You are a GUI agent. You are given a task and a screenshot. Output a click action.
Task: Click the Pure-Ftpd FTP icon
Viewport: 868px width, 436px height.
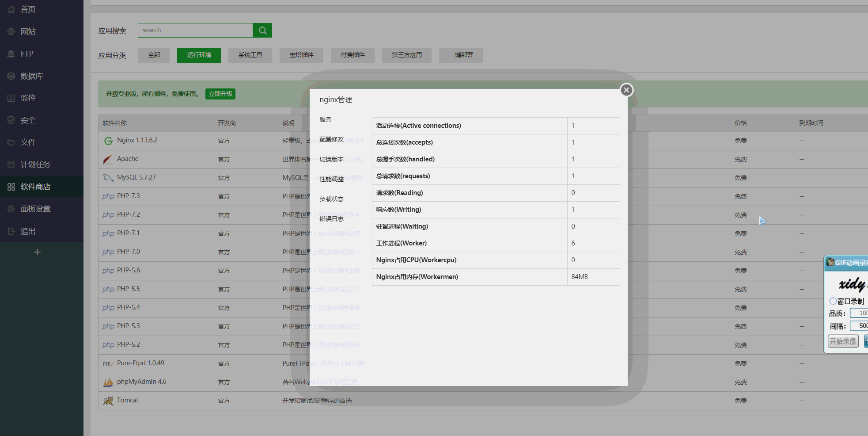point(108,363)
